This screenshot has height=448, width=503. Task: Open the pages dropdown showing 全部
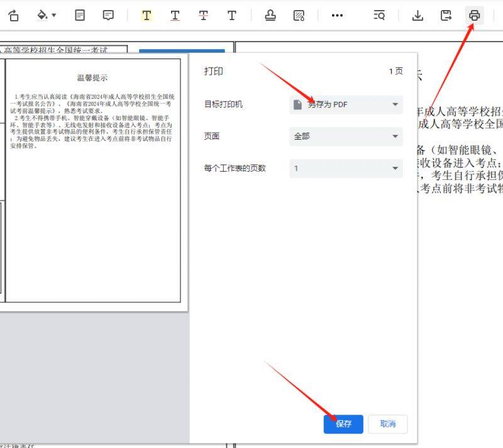click(346, 136)
